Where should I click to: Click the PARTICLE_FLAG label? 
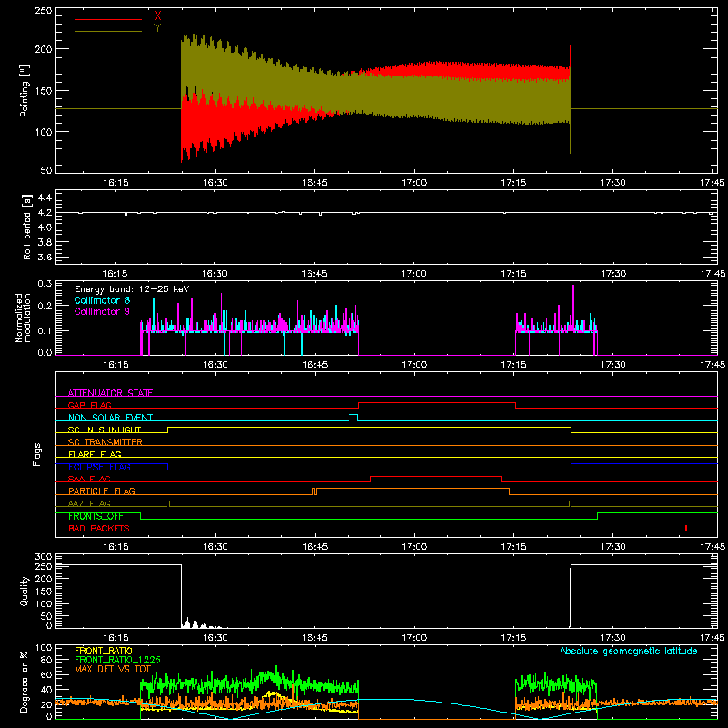[102, 490]
